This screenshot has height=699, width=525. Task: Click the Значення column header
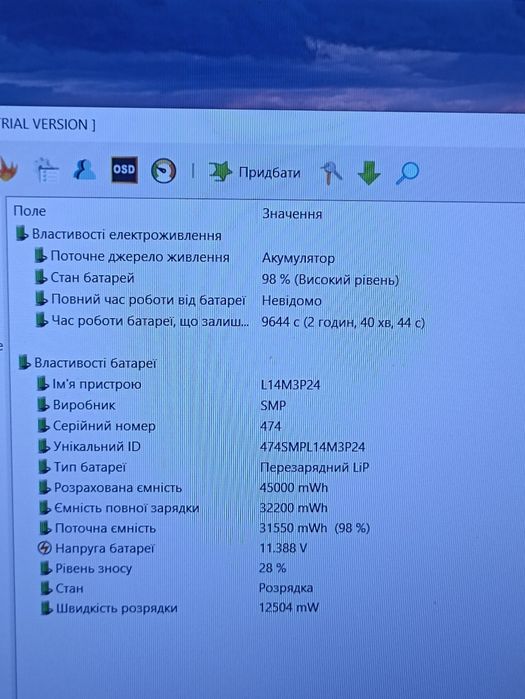(x=292, y=214)
